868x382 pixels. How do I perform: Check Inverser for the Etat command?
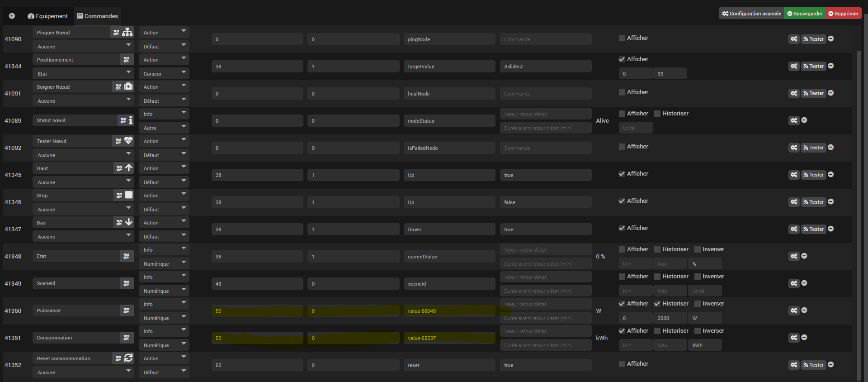(x=698, y=249)
